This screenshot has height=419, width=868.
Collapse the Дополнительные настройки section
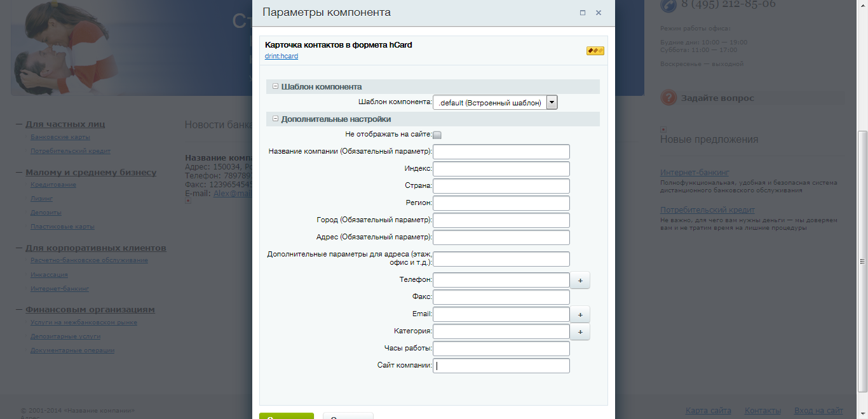click(x=276, y=119)
